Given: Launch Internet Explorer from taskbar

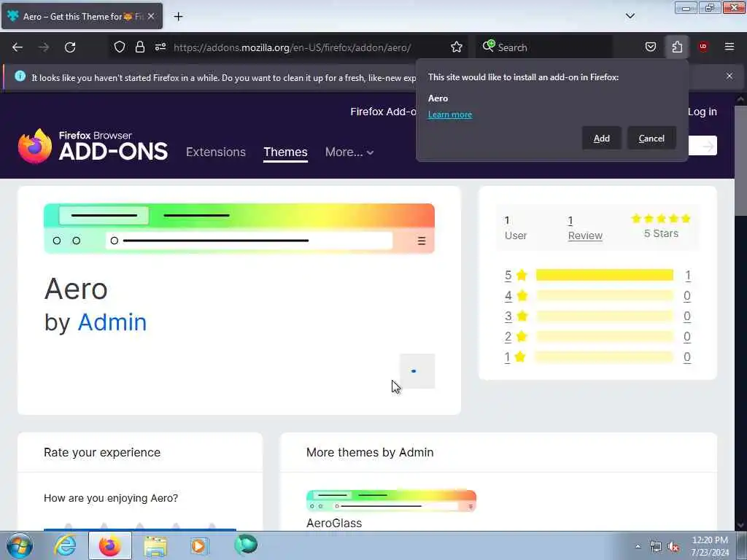Looking at the screenshot, I should pos(65,545).
